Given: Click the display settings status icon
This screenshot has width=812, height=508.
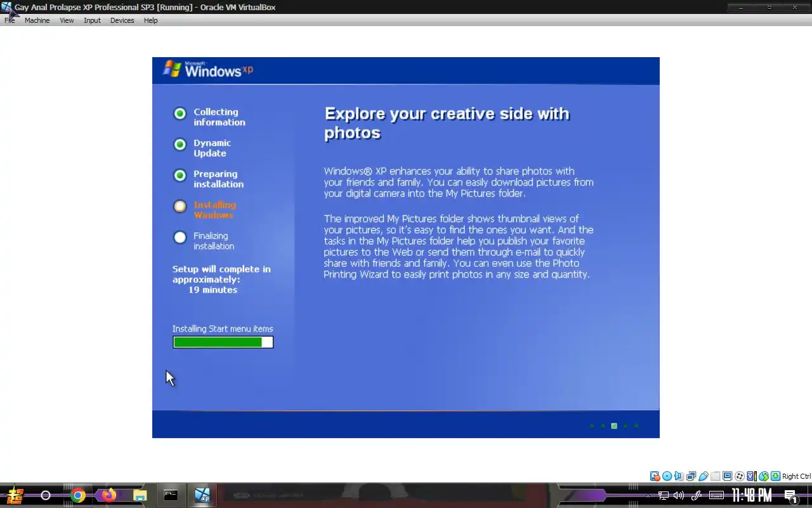Looking at the screenshot, I should click(x=727, y=476).
